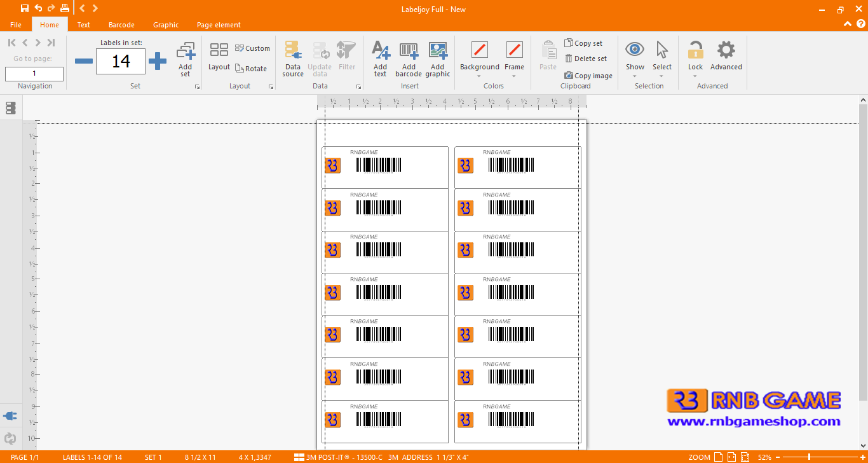Click the refresh icon in the left sidebar

(x=10, y=438)
